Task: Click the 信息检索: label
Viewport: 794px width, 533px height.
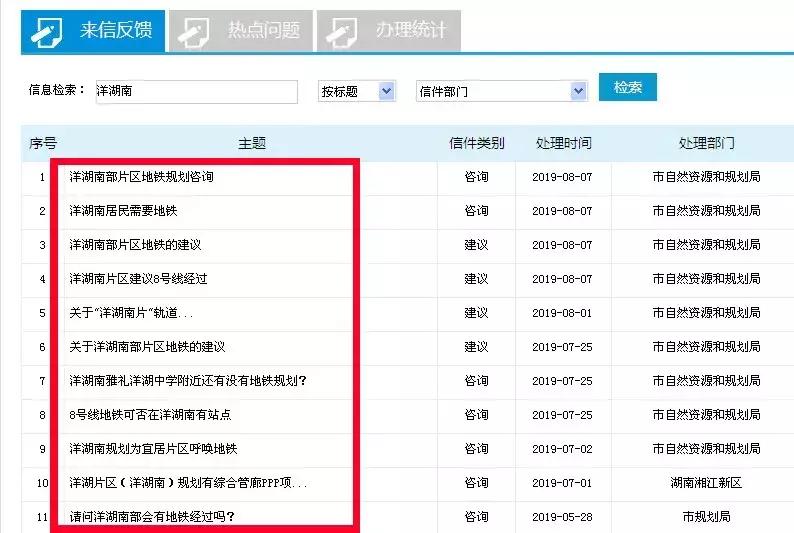Action: [x=56, y=90]
